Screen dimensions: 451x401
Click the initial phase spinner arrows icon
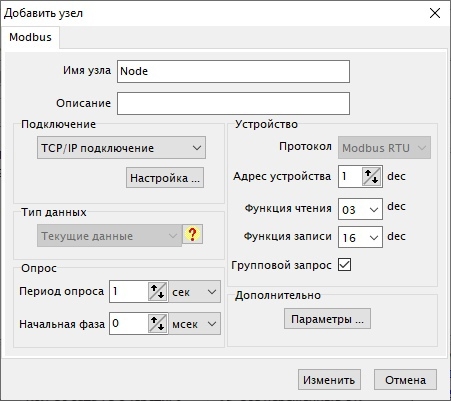[x=157, y=324]
